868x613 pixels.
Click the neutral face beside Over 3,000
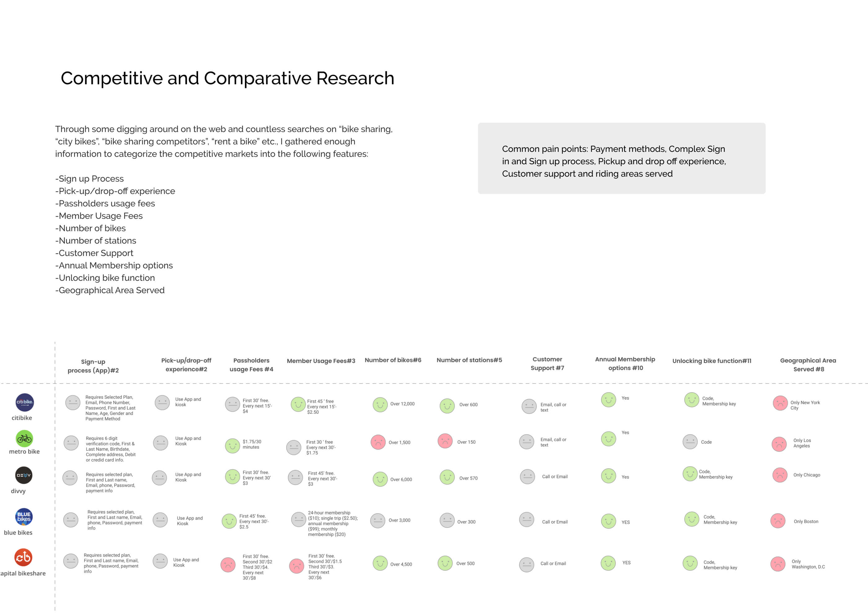pos(378,521)
